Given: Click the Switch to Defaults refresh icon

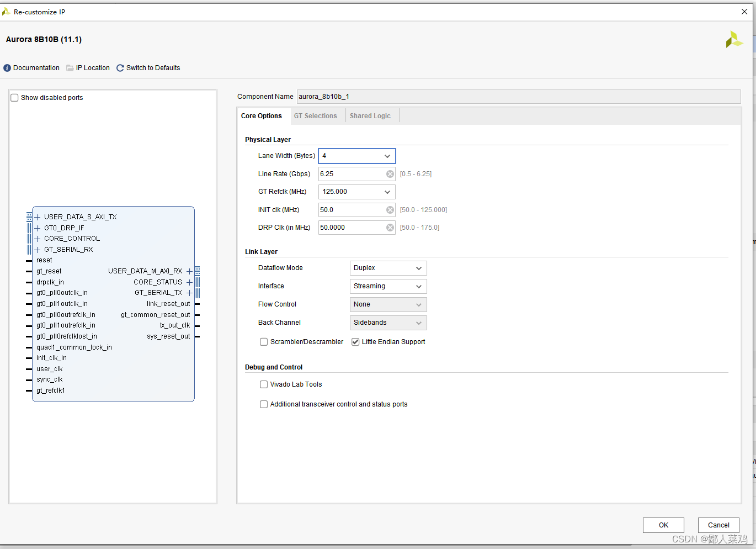Looking at the screenshot, I should click(120, 67).
